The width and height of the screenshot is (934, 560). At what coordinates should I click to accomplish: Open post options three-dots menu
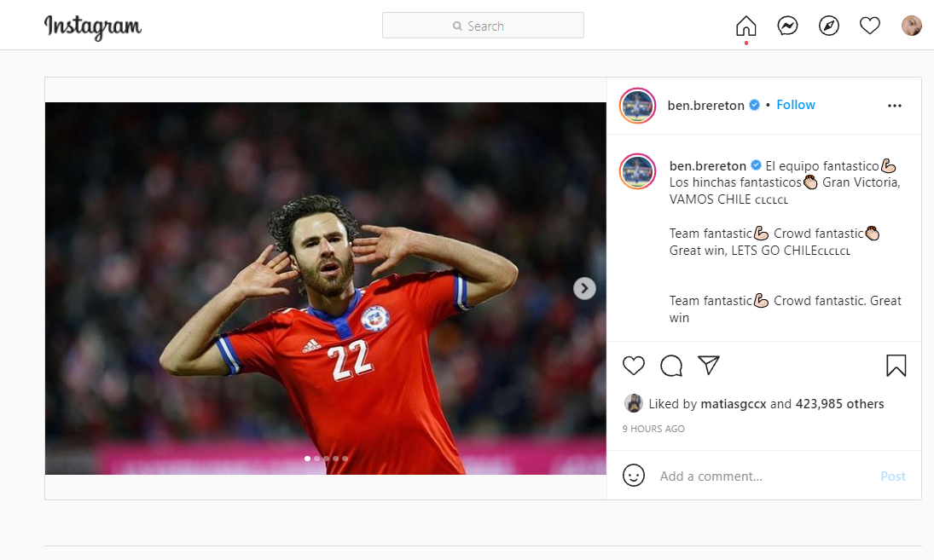point(894,106)
